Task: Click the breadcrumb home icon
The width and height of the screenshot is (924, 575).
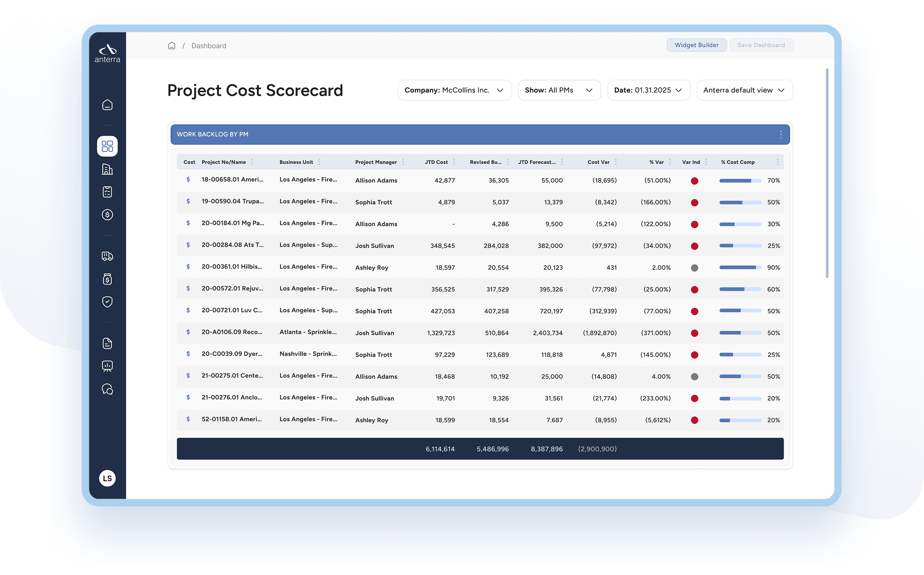Action: click(172, 46)
